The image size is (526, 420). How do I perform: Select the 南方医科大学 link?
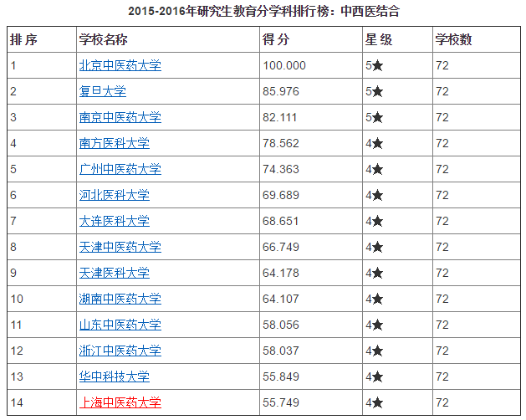pyautogui.click(x=114, y=143)
